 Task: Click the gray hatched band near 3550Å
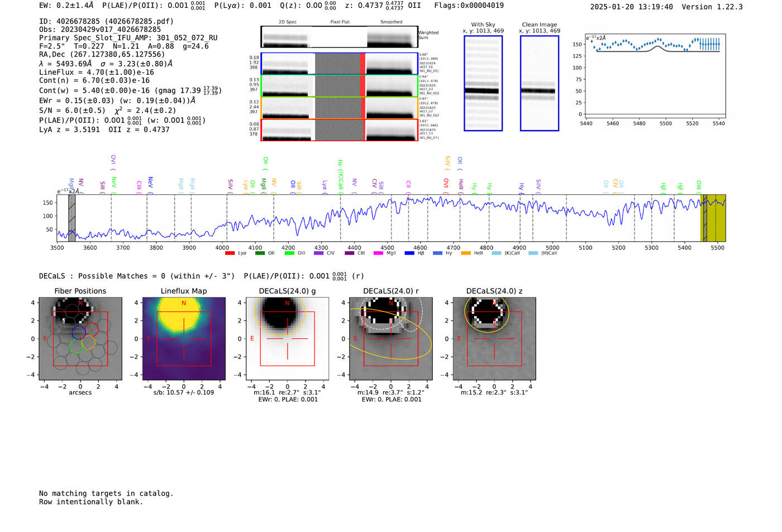[71, 218]
